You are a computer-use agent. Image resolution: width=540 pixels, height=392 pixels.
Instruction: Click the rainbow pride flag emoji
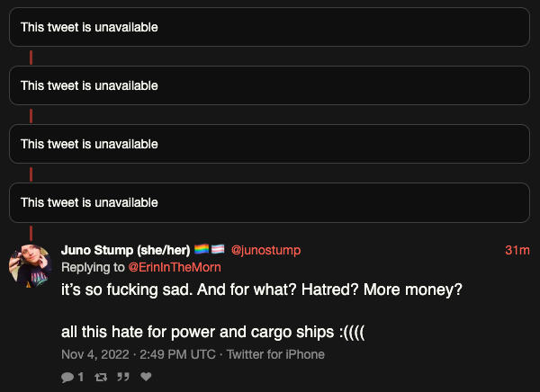(x=202, y=250)
